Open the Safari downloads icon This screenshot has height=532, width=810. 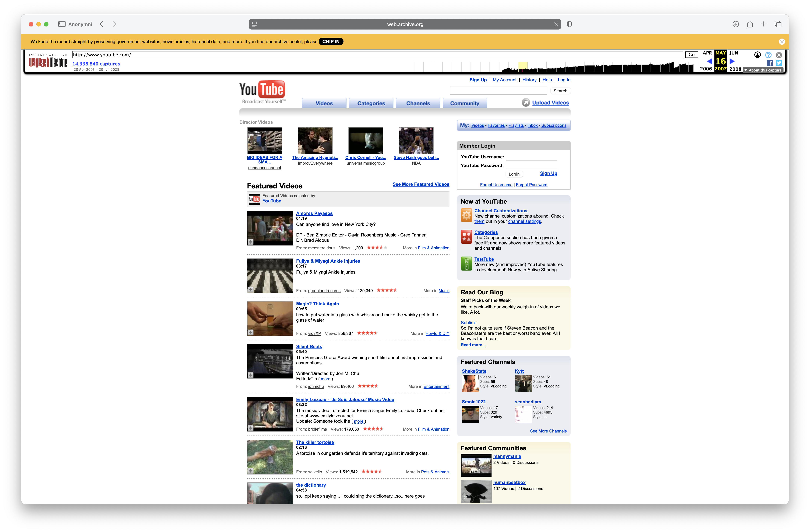click(735, 24)
